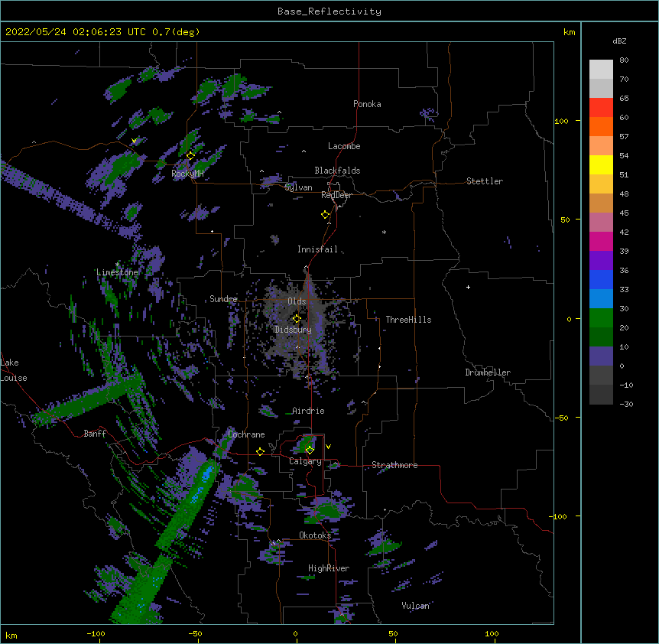Viewport: 659px width, 644px height.
Task: Select the blue 33-36 dBZ legend swatch
Action: click(x=601, y=280)
